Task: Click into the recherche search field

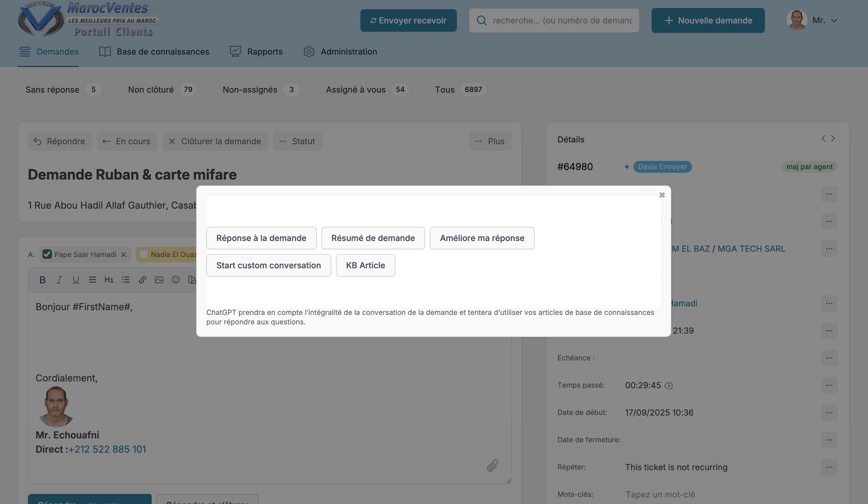Action: [x=562, y=21]
